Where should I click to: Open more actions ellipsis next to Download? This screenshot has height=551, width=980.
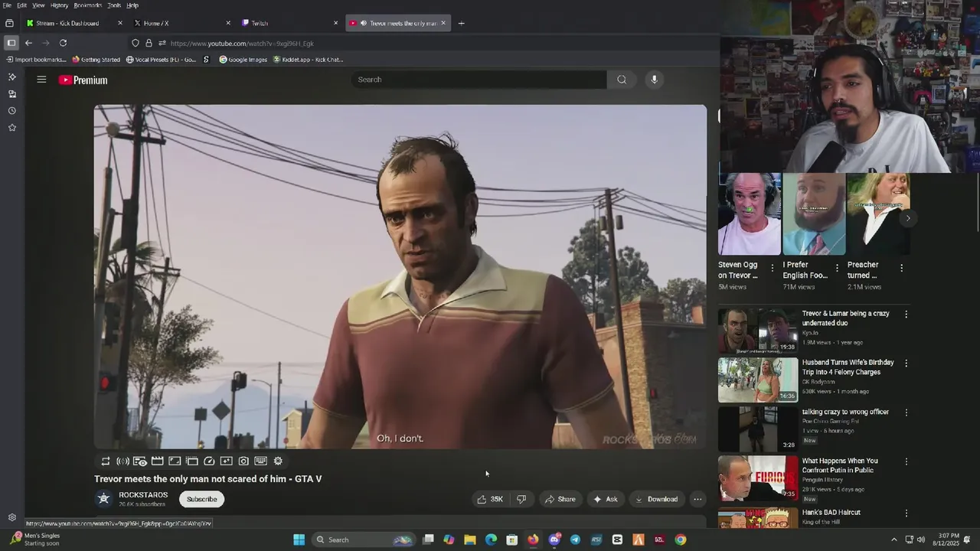point(697,499)
